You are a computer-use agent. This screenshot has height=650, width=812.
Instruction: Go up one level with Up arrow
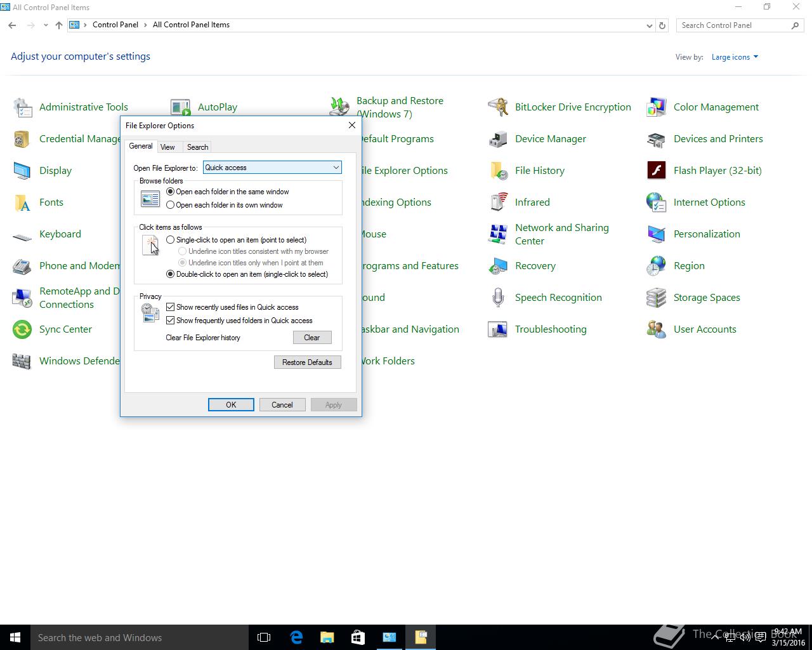[59, 25]
